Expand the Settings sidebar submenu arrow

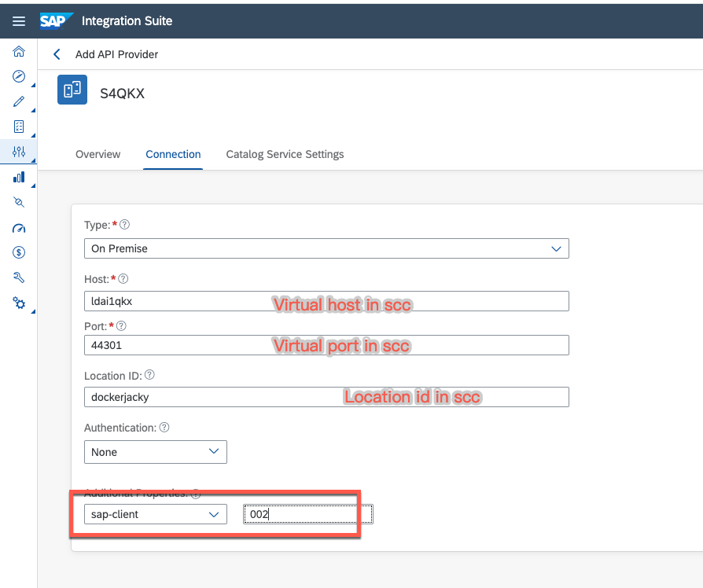pos(33,311)
